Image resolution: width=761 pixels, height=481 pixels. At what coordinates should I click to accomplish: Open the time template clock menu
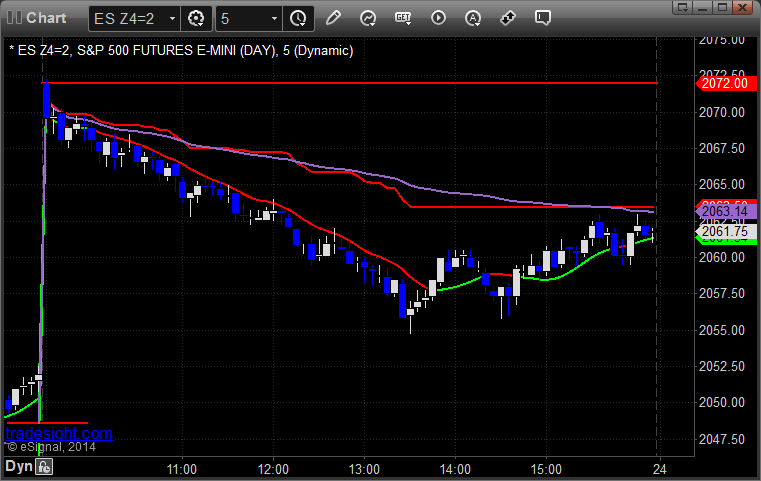(298, 19)
